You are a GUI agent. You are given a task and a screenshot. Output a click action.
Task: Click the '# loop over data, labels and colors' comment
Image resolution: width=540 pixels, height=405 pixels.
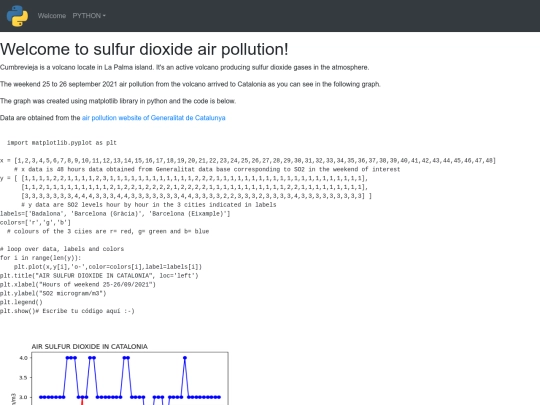tap(62, 249)
